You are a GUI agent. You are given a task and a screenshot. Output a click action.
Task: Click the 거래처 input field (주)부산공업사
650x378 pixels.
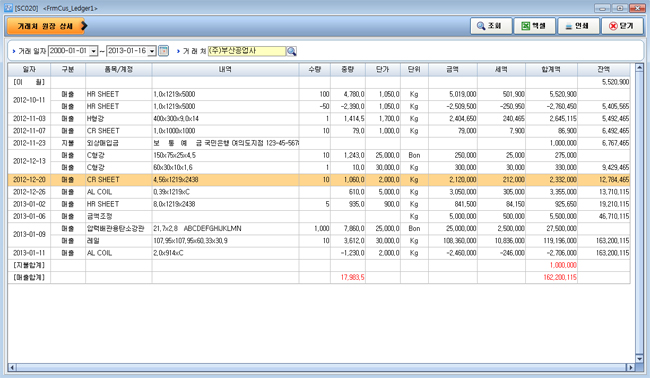[247, 51]
